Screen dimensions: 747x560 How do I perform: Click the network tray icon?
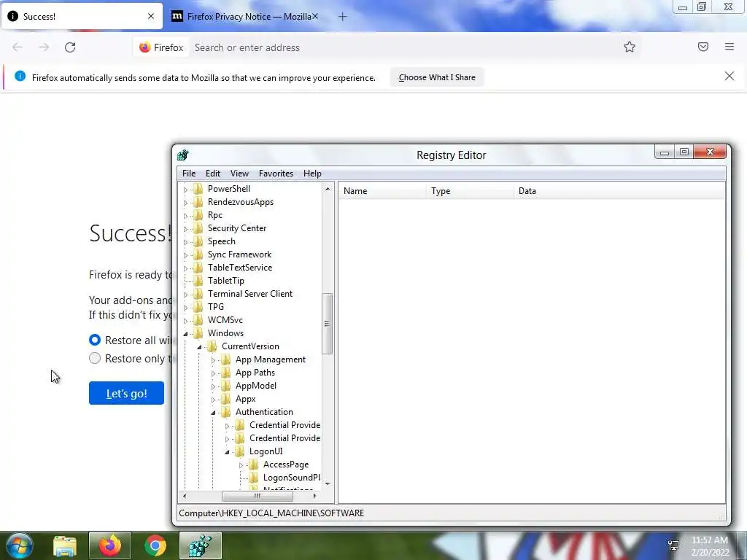[673, 545]
